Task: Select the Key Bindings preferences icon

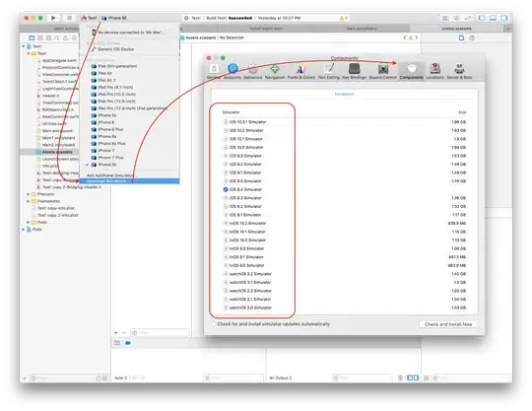Action: pos(355,71)
